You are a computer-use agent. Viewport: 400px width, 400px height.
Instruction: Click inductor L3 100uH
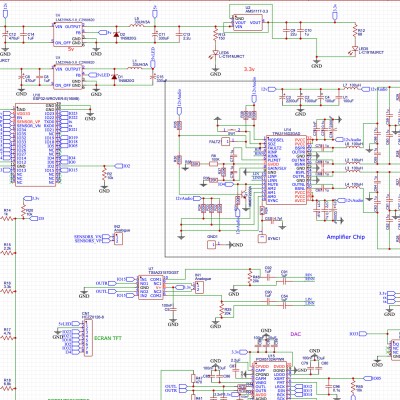tap(354, 172)
